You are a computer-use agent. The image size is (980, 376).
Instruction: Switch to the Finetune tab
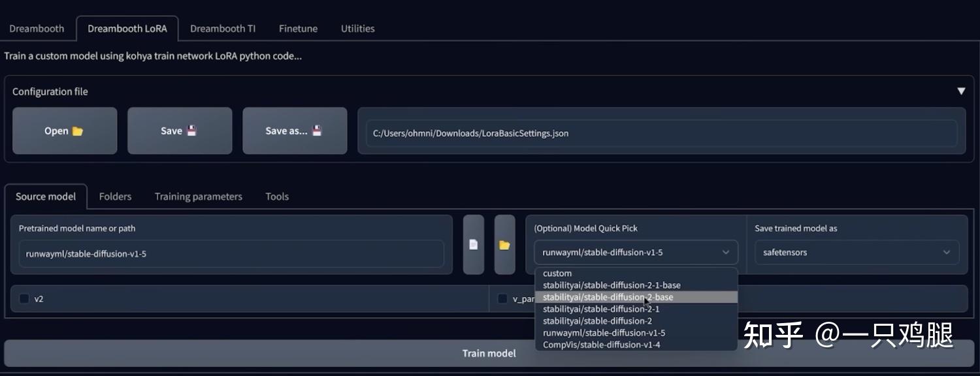point(298,28)
